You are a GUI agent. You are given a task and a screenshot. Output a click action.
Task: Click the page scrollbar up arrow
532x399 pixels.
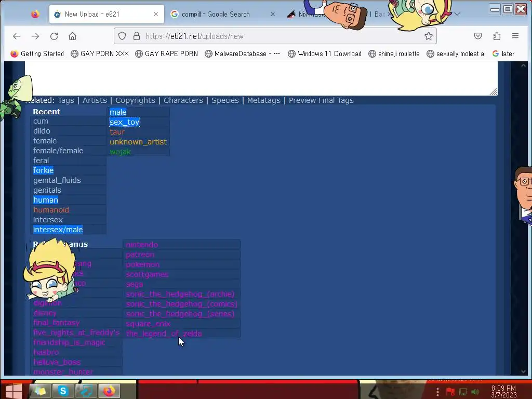click(x=523, y=65)
